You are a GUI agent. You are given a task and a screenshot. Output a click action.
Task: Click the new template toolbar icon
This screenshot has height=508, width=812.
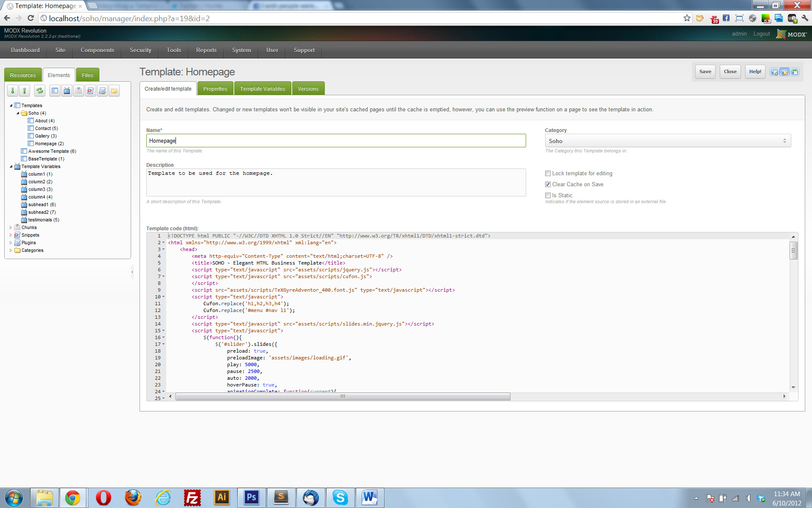[x=55, y=91]
